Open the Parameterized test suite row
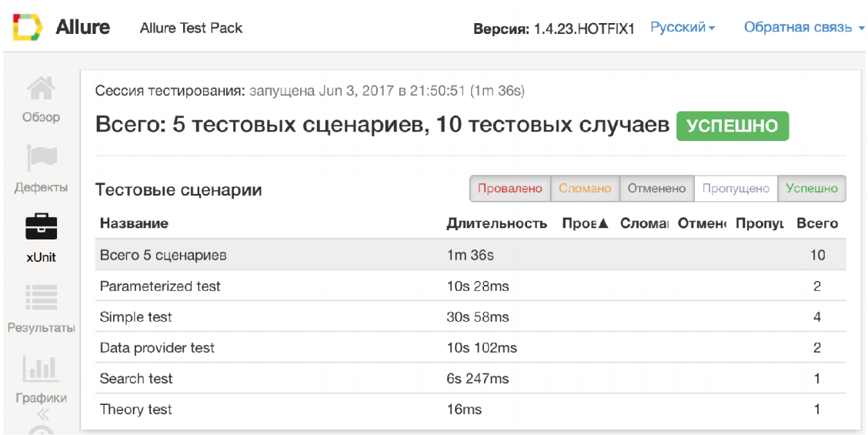868x435 pixels. (160, 286)
